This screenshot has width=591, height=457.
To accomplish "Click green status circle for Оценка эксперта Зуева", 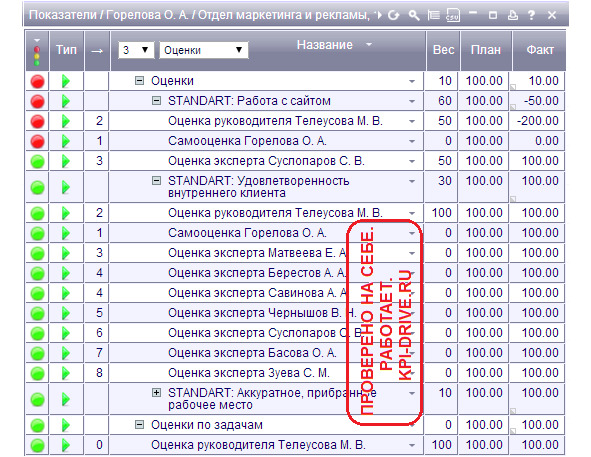I will coord(37,373).
